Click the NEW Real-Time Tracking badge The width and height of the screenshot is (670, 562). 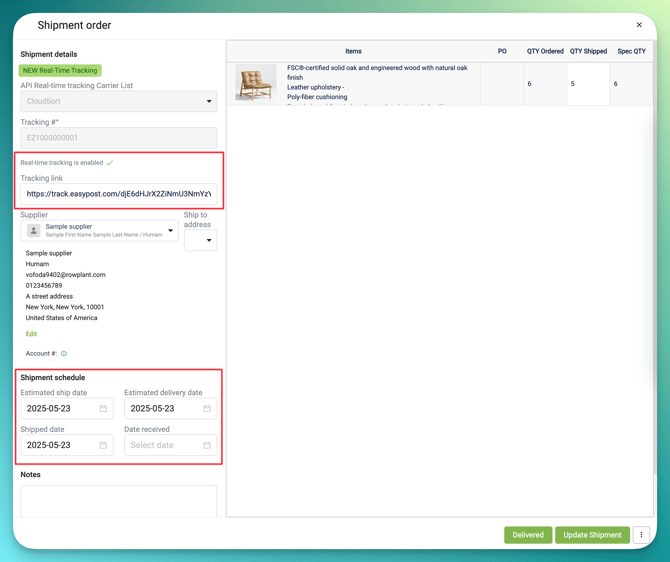point(60,71)
